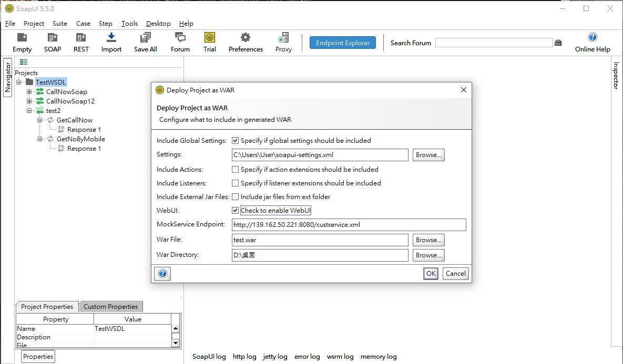Select the CallNowSoap interface icon
The height and width of the screenshot is (364, 623).
tap(40, 92)
